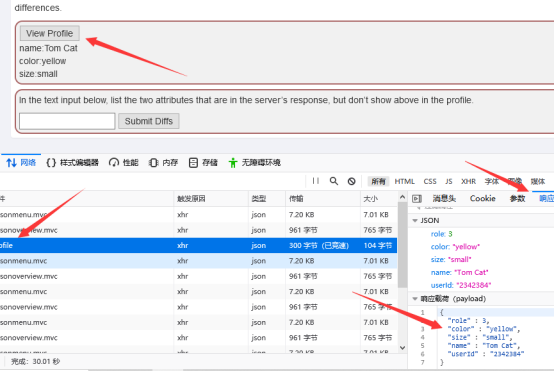Filter requests by CSS
Screen dimensions: 554x371
430,181
